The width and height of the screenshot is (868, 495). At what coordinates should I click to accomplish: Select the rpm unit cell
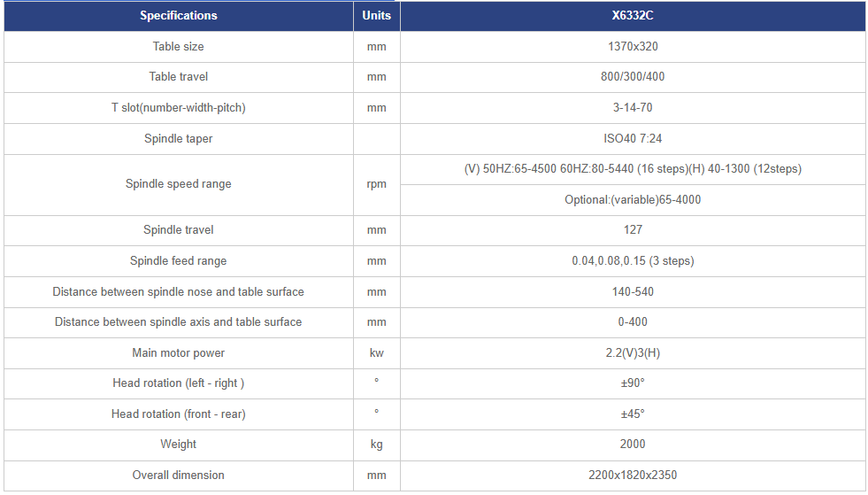click(376, 184)
